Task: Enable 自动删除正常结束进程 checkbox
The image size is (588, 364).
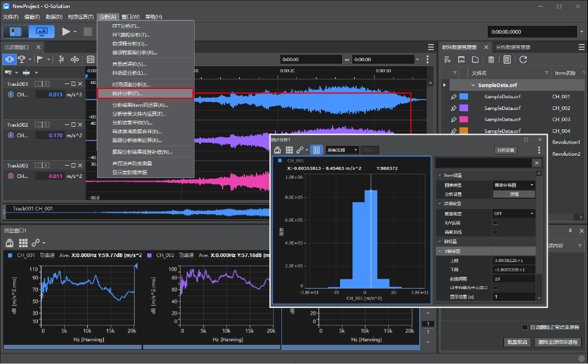Action: pyautogui.click(x=525, y=328)
